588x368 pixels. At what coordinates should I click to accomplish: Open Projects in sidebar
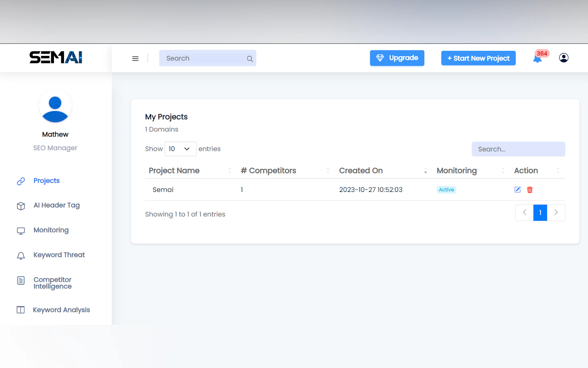tap(47, 181)
